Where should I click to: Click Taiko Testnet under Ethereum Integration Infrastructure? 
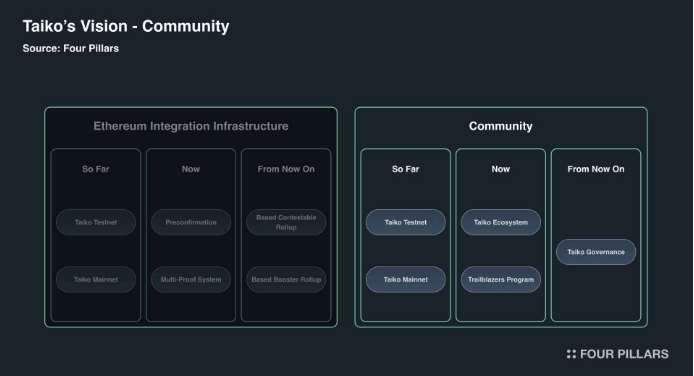pos(96,222)
